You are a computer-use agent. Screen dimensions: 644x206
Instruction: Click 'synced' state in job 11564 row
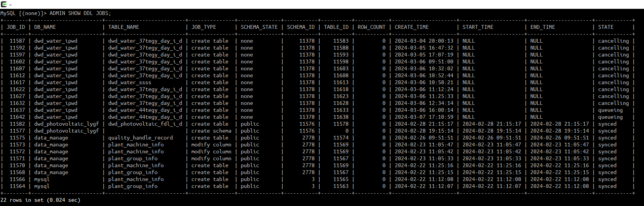coord(607,186)
